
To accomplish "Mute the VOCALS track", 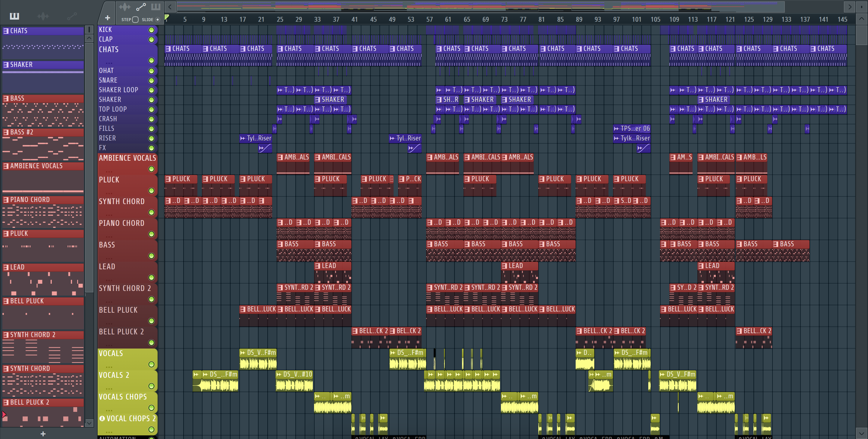I will (152, 365).
